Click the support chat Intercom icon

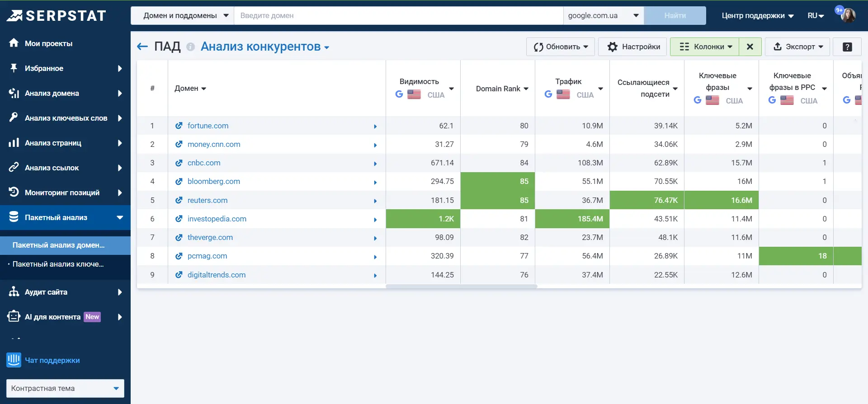click(14, 360)
